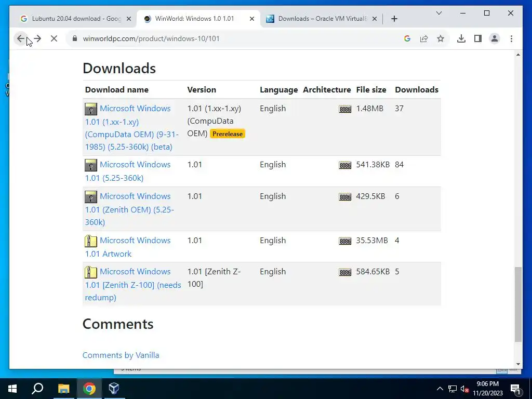The height and width of the screenshot is (399, 532).
Task: Stop loading the page
Action: click(54, 38)
